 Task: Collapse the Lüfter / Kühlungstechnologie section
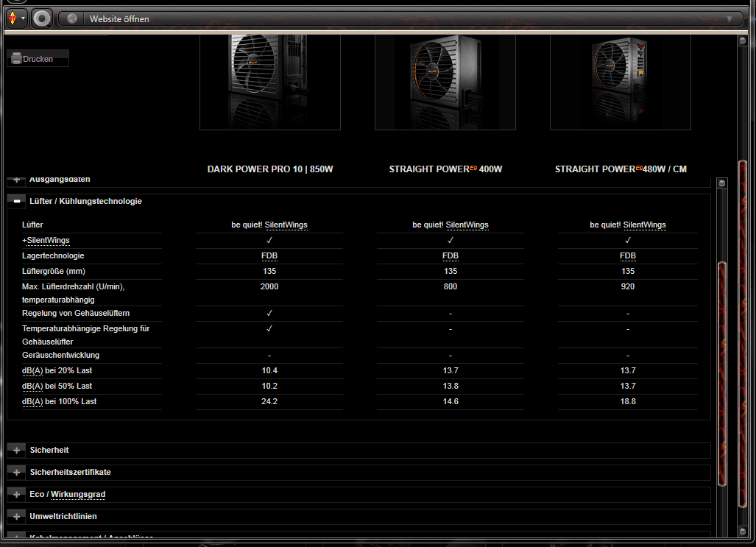[x=17, y=201]
